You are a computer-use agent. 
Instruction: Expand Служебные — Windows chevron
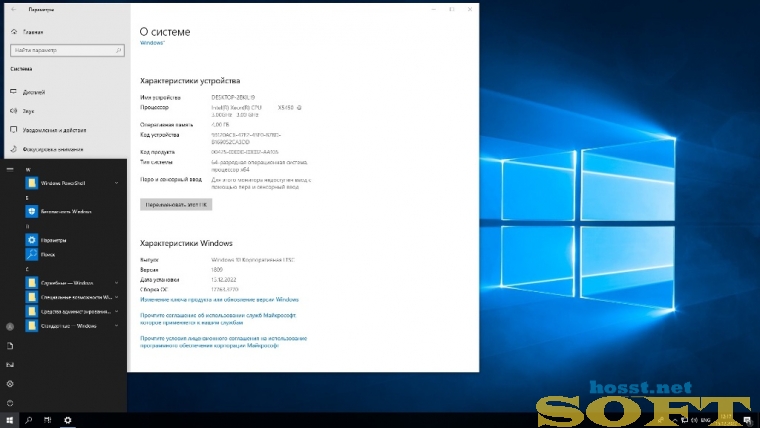tap(116, 283)
